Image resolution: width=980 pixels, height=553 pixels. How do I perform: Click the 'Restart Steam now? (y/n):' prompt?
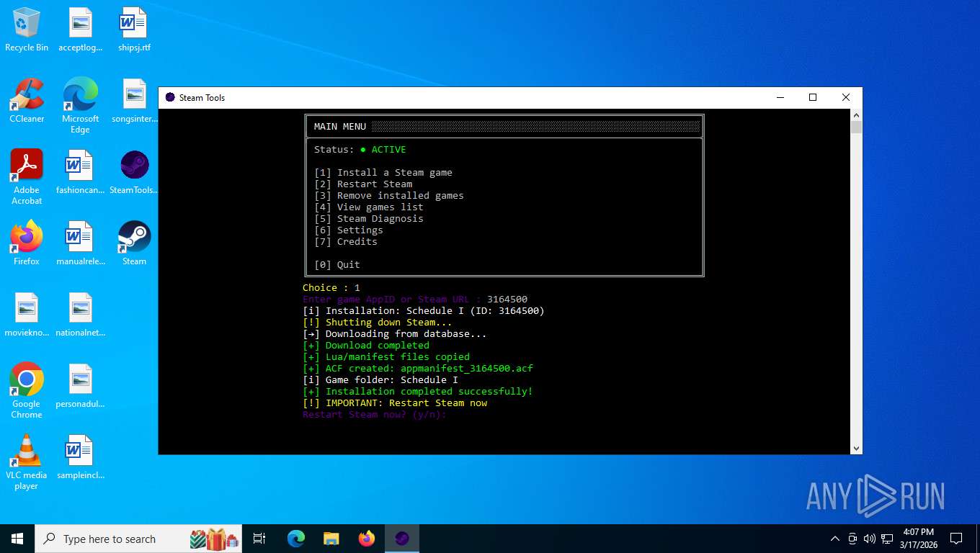(x=375, y=414)
